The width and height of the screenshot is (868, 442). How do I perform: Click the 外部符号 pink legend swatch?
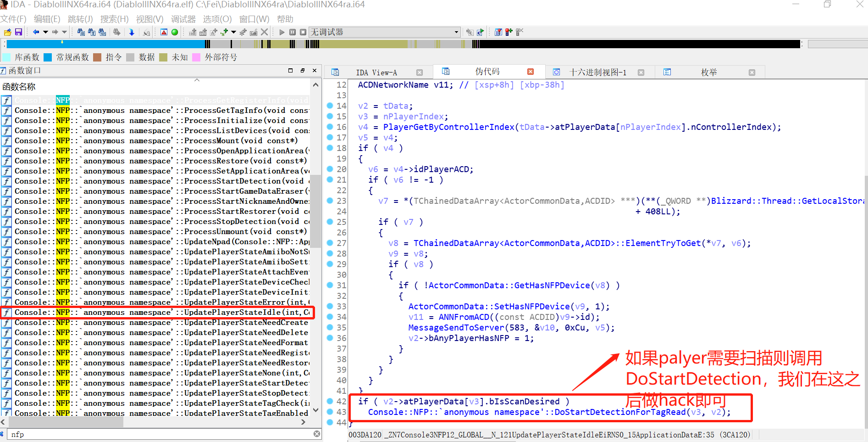[x=196, y=57]
